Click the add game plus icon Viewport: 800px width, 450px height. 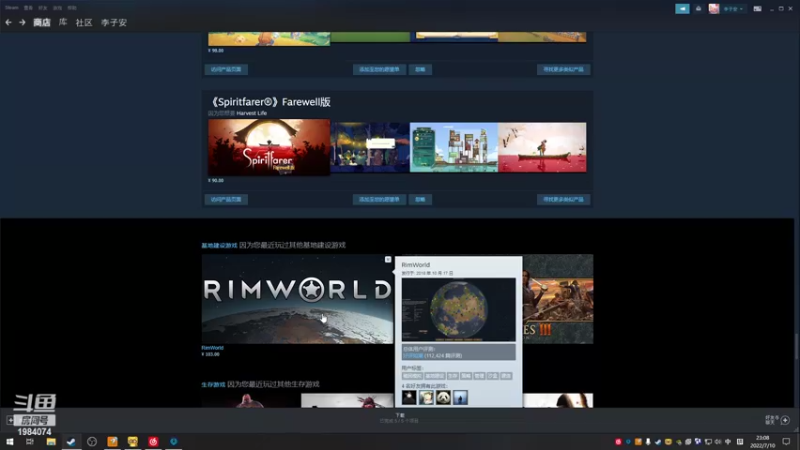coord(10,420)
